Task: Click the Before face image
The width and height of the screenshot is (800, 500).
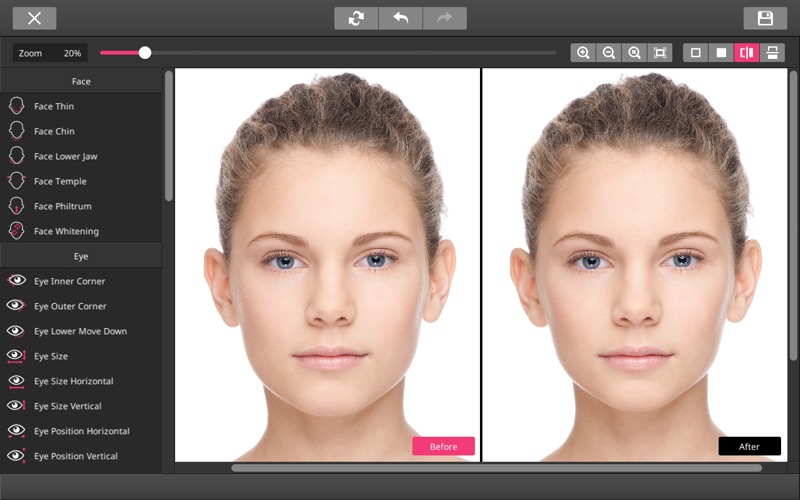Action: 327,265
